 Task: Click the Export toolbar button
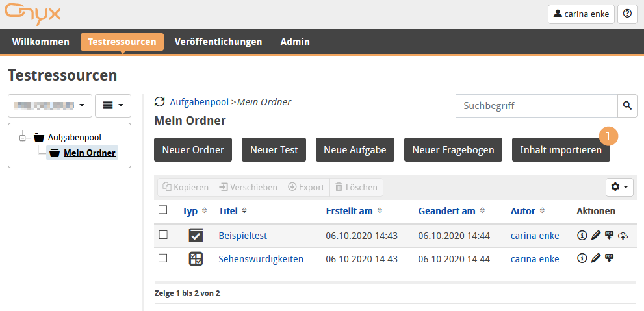pos(306,187)
